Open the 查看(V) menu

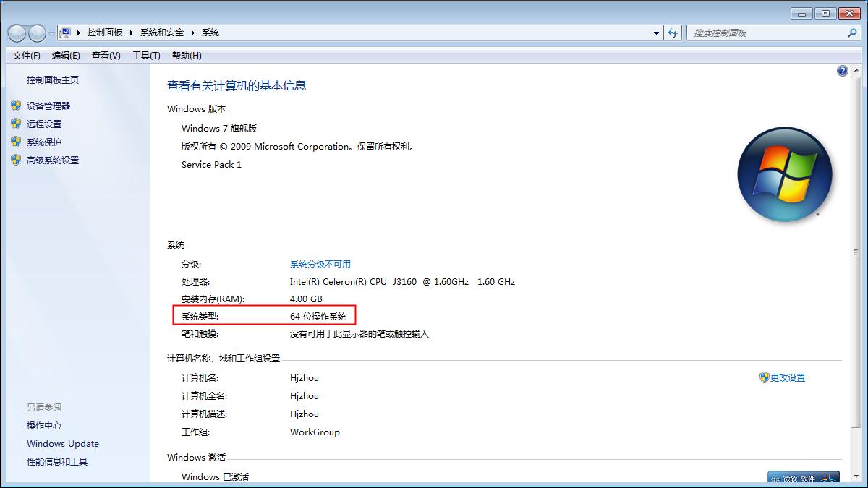(x=106, y=56)
